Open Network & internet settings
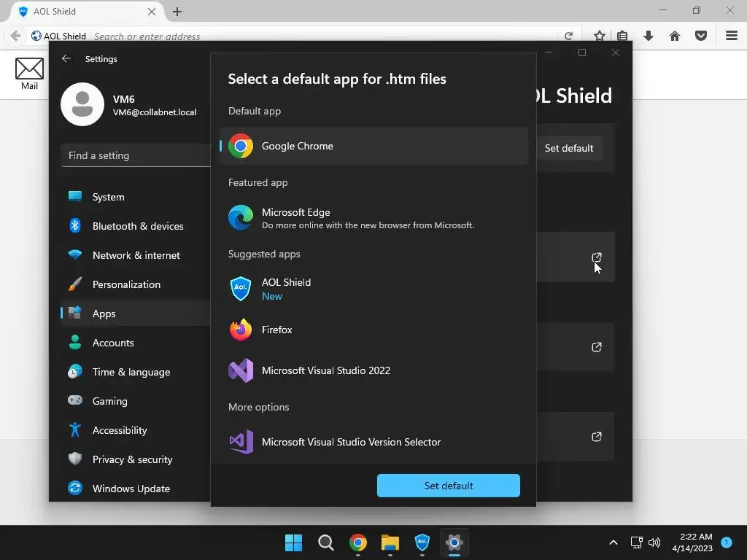The width and height of the screenshot is (747, 560). click(136, 255)
